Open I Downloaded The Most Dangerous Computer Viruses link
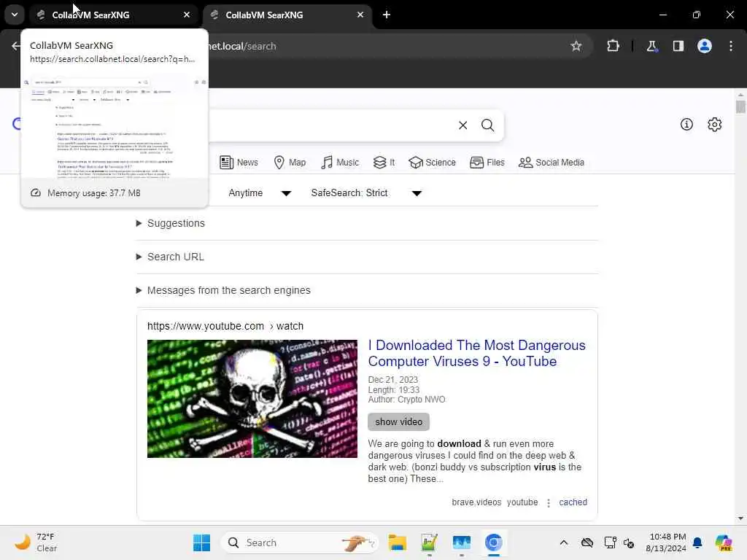The width and height of the screenshot is (747, 560). [x=476, y=354]
